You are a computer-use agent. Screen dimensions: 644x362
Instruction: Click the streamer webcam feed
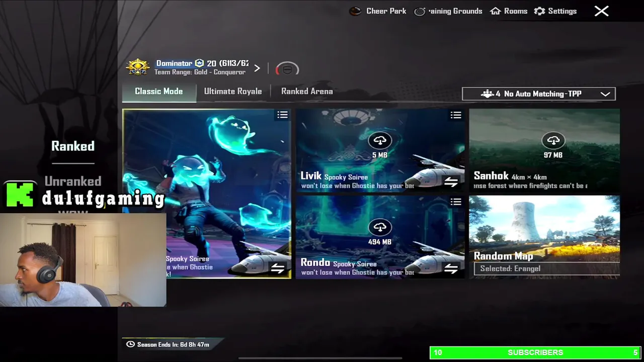click(83, 260)
